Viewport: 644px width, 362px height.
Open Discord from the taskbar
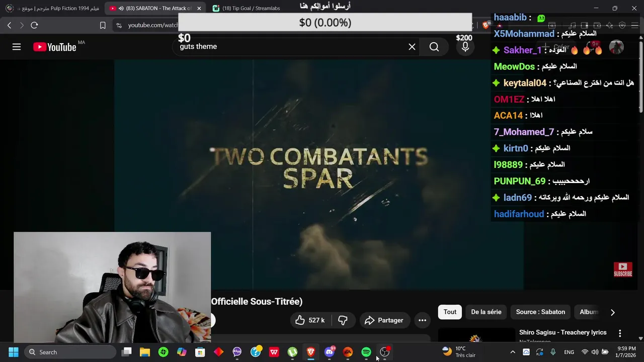click(330, 352)
